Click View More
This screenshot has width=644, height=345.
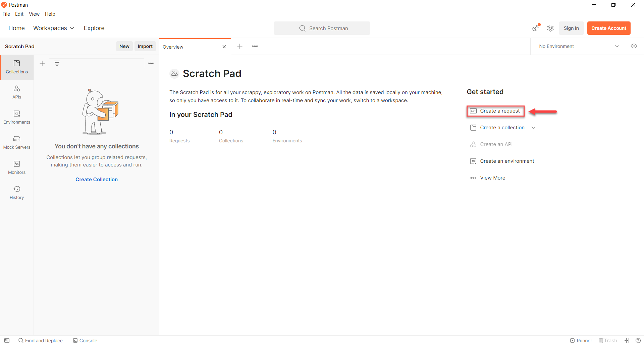[488, 178]
